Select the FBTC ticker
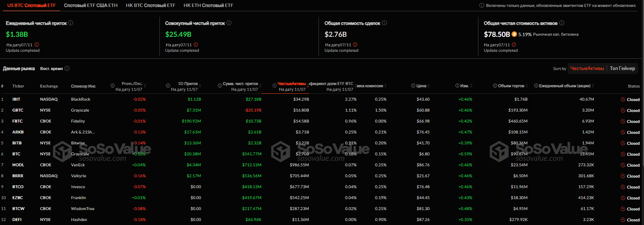Screen dimensions: 644x225 click(x=18, y=121)
